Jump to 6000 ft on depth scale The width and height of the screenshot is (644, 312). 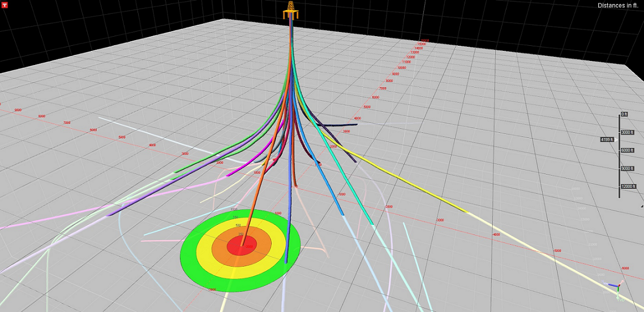tap(627, 150)
